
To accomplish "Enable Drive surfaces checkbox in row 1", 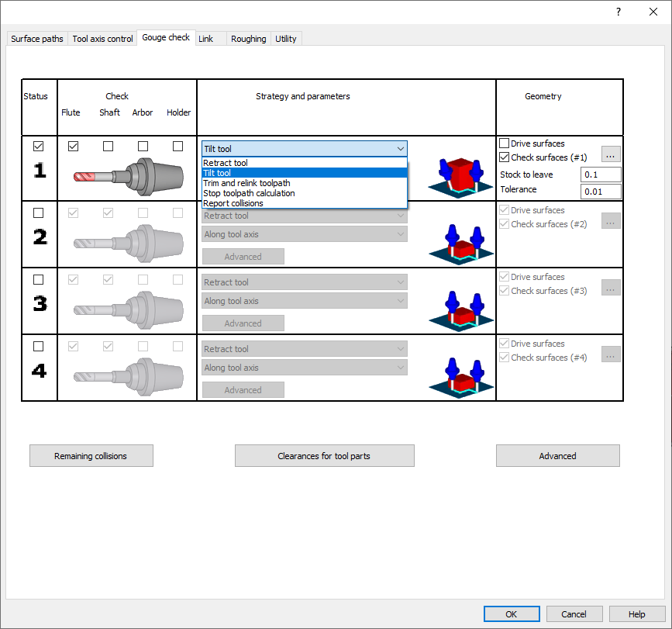I will pos(505,143).
